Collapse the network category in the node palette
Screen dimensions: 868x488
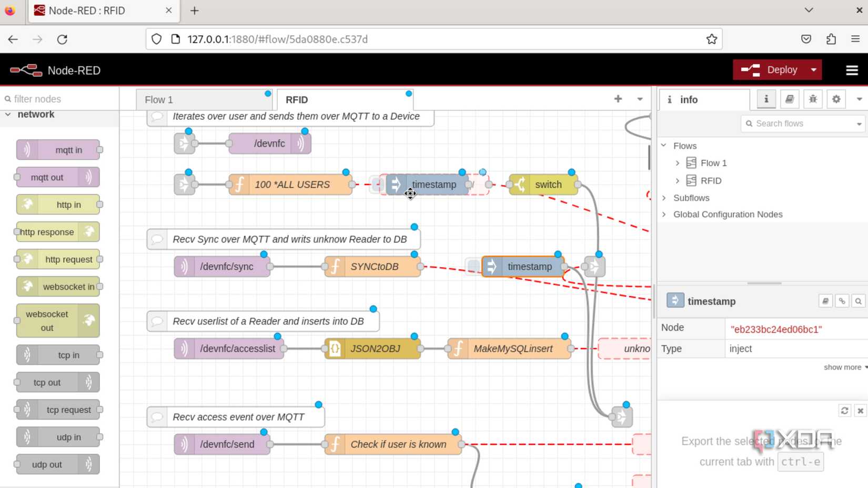7,114
